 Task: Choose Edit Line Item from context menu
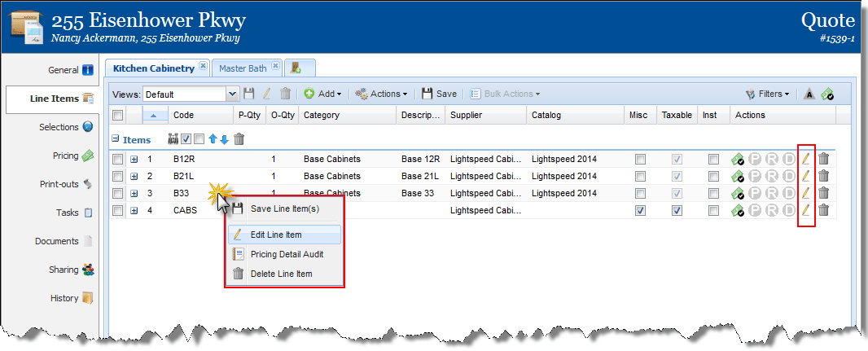(x=284, y=235)
